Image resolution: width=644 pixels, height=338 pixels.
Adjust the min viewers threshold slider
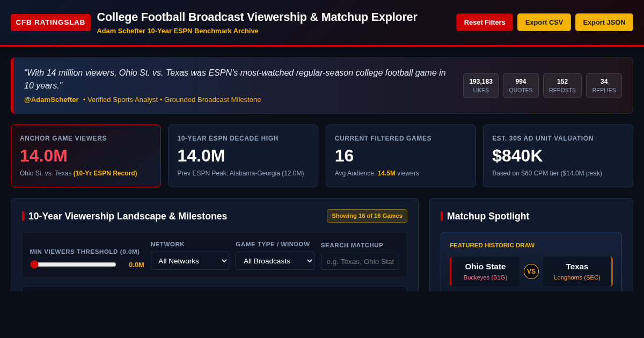coord(73,264)
